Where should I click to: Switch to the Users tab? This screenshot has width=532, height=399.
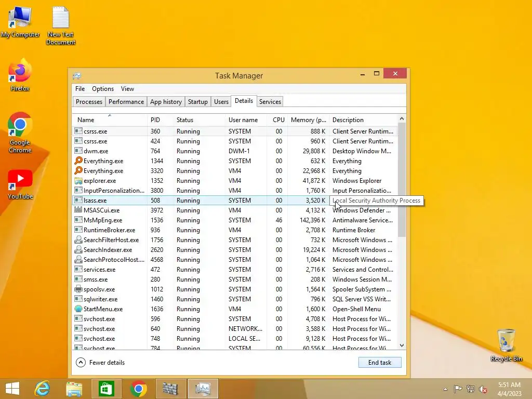[221, 101]
